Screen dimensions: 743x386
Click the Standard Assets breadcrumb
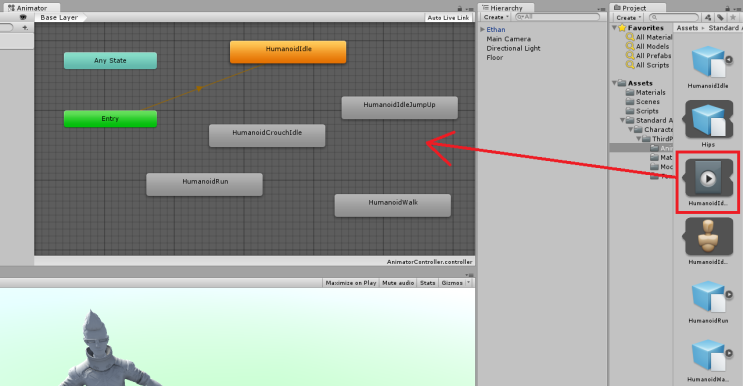point(725,28)
